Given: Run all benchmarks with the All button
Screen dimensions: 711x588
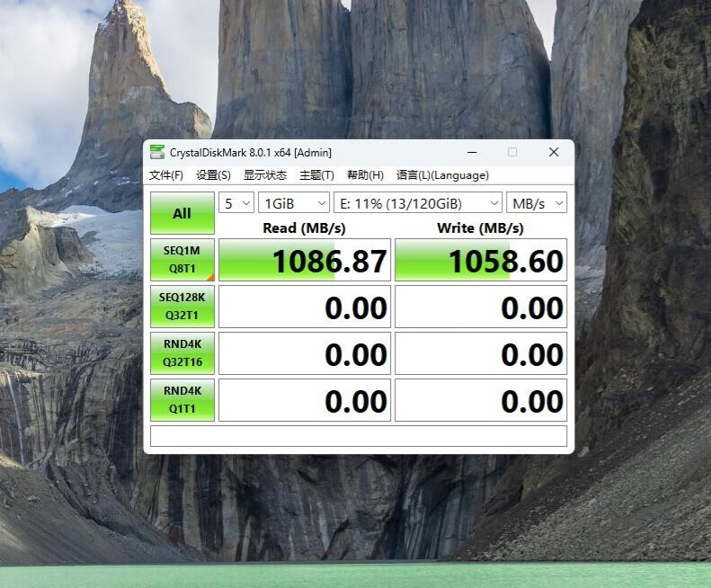Looking at the screenshot, I should point(182,213).
